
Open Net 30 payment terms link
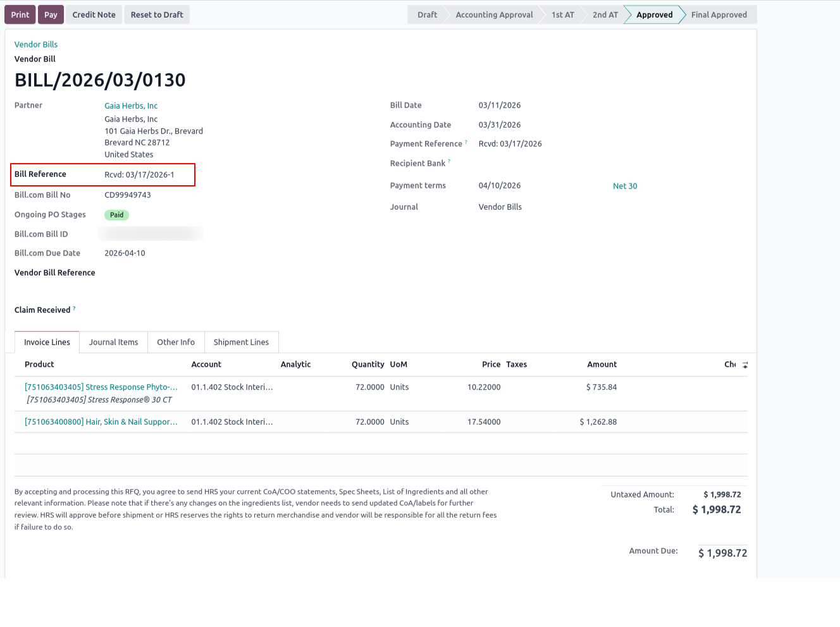point(625,186)
